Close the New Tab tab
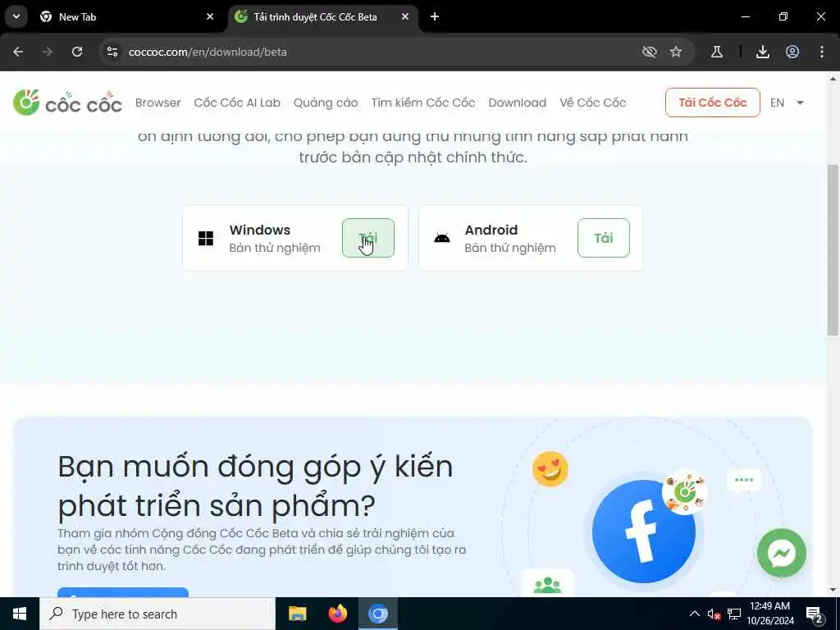Screen dimensions: 840x630 210,16
